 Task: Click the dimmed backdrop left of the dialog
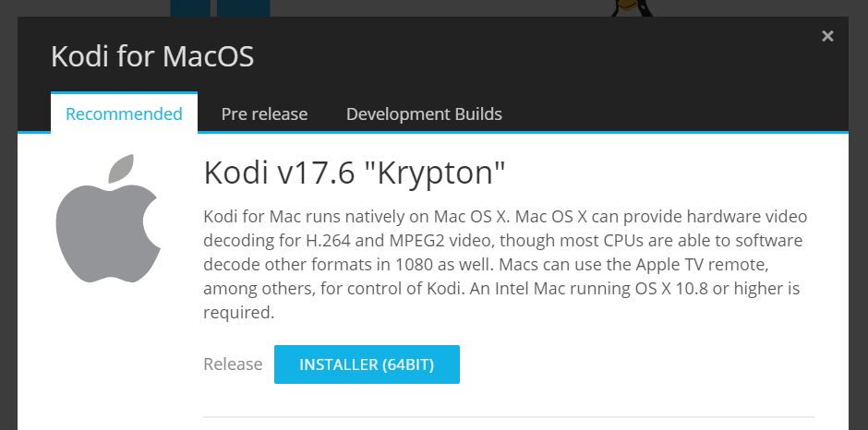(8, 221)
